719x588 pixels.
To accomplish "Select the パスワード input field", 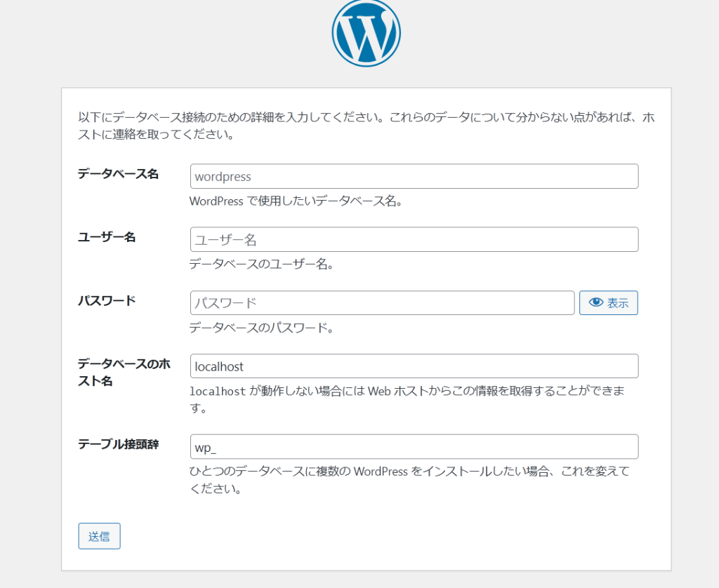I will pos(382,303).
